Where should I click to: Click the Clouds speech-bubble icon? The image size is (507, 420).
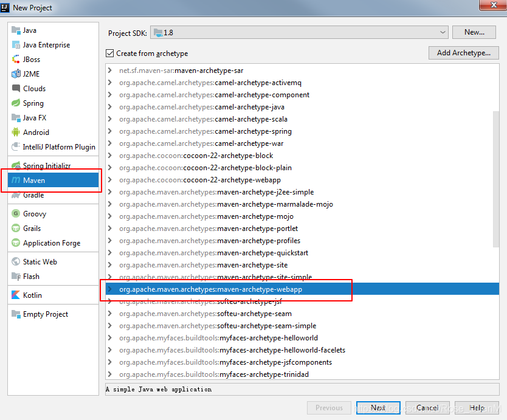16,88
